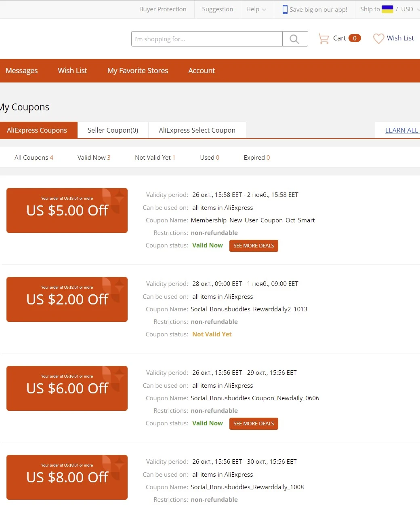Viewport: 420px width, 505px height.
Task: Filter by All Coupons 4
Action: pyautogui.click(x=34, y=158)
